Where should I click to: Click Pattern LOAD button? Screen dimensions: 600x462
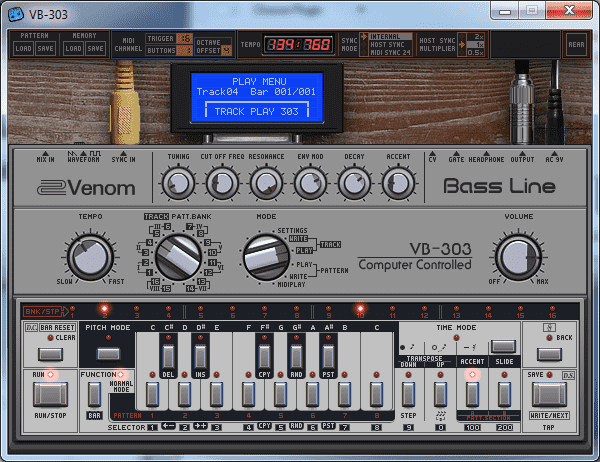point(23,48)
